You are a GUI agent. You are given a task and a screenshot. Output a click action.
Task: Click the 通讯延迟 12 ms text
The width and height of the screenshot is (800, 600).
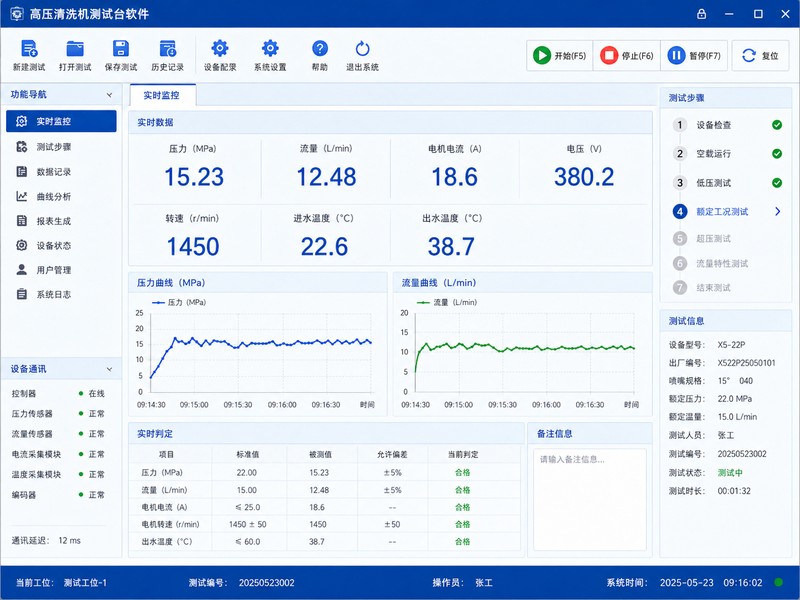tap(46, 540)
